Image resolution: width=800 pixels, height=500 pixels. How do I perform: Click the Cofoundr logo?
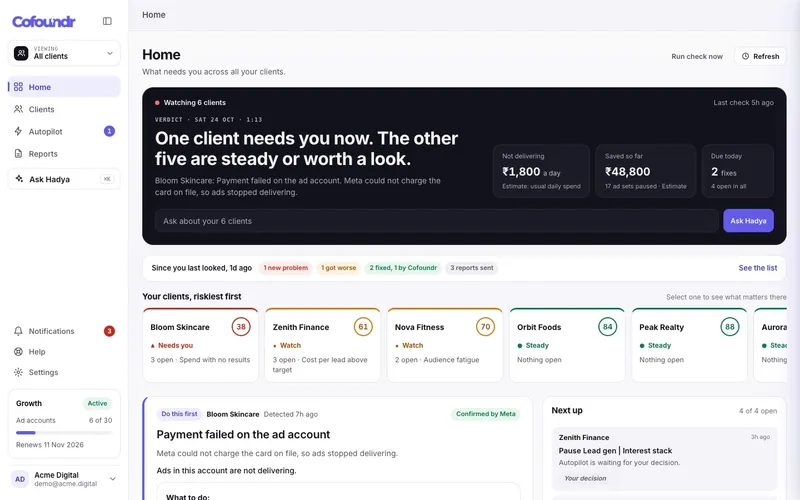pos(43,21)
